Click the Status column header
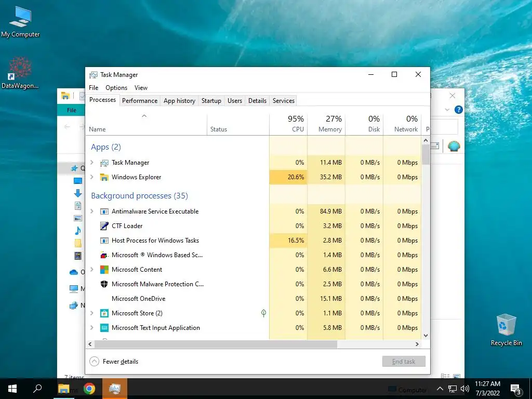 [238, 124]
